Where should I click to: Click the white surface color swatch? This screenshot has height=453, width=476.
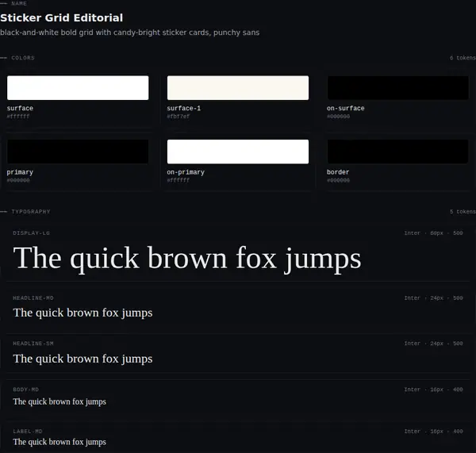(78, 88)
